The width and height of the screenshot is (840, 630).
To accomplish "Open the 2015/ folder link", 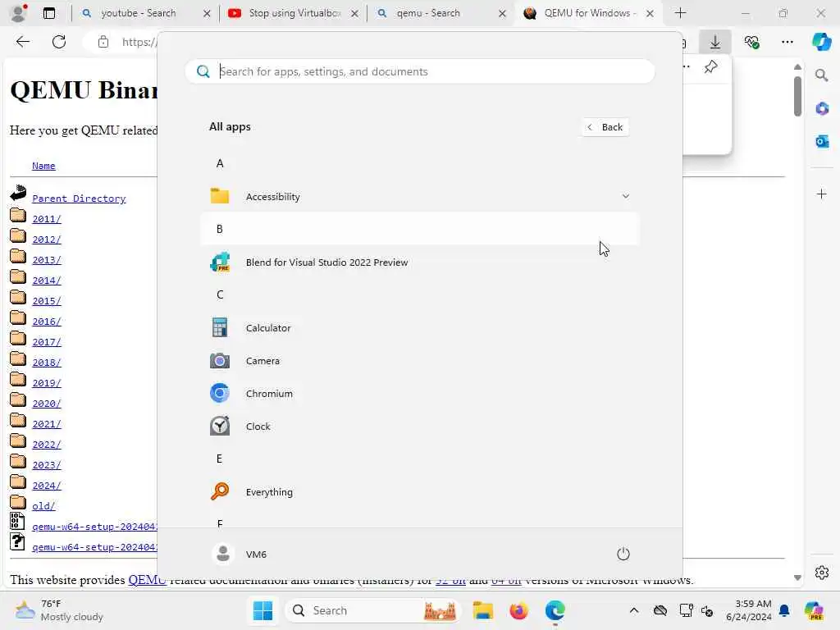I will pyautogui.click(x=47, y=300).
